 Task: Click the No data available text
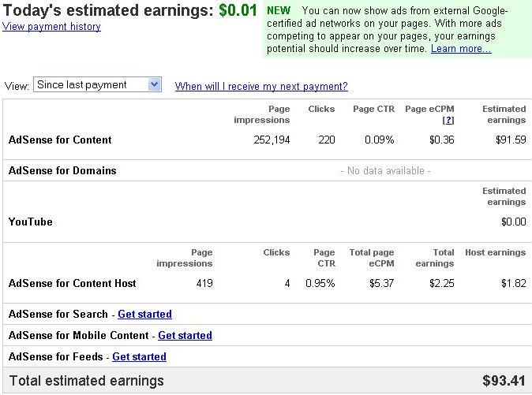pyautogui.click(x=385, y=171)
